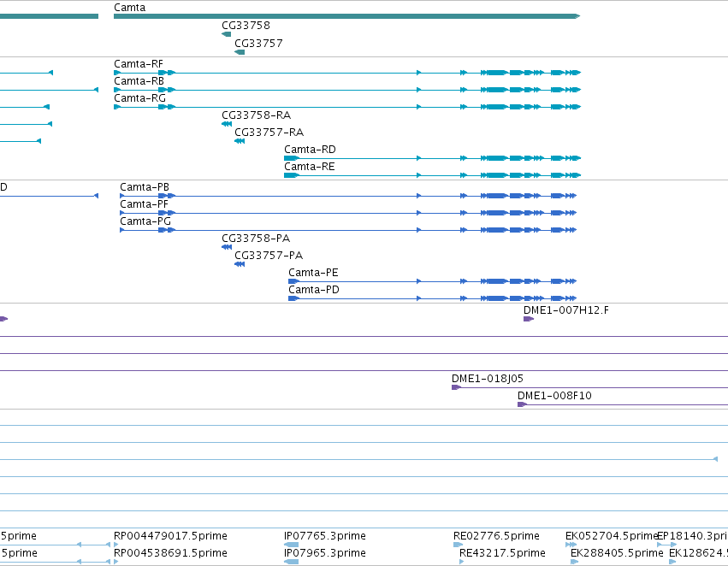Select the CG33758 gene annotation
The height and width of the screenshot is (566, 728).
[x=246, y=26]
